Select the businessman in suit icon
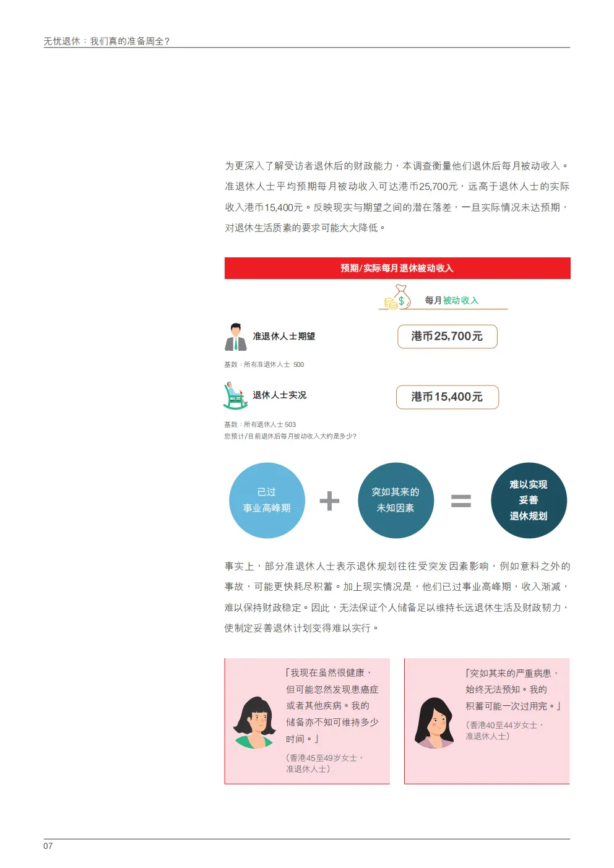The image size is (614, 868). [x=235, y=337]
